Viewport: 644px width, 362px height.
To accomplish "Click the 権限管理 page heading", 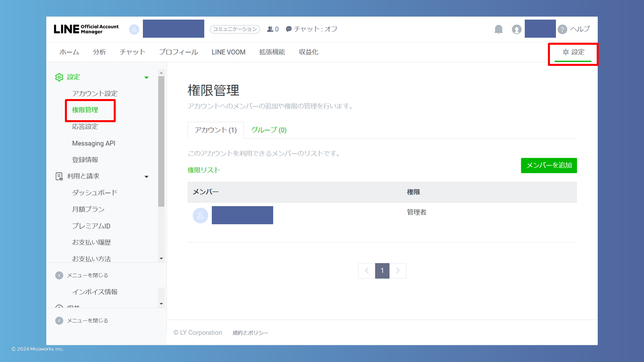I will (x=213, y=90).
